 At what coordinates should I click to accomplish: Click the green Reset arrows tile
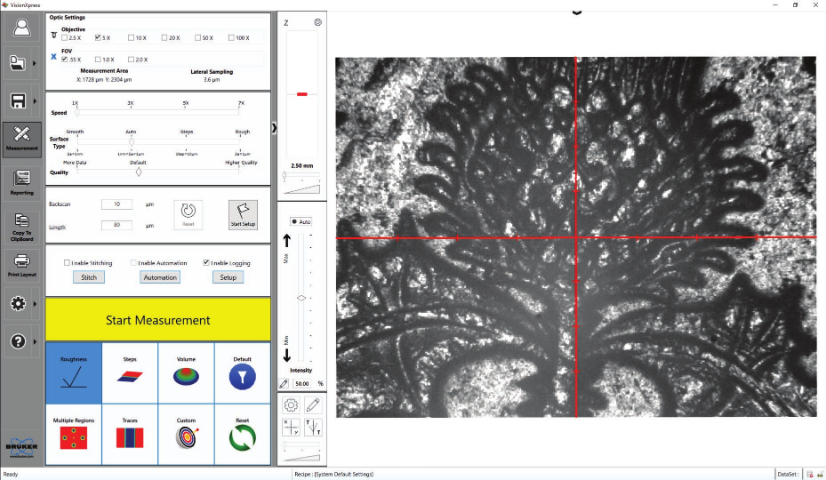[242, 434]
